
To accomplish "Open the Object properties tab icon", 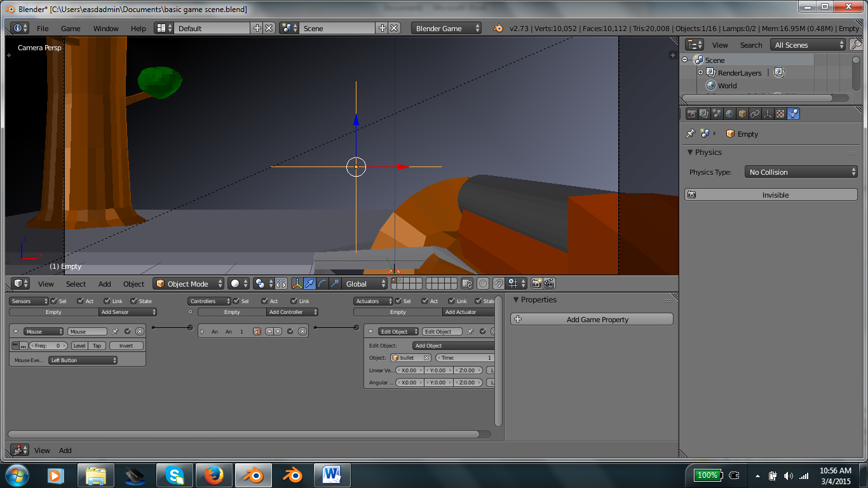I will click(742, 114).
